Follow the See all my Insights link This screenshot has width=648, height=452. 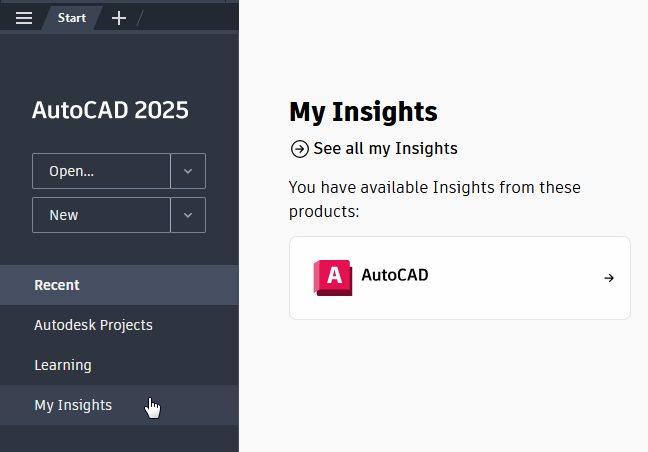(385, 149)
